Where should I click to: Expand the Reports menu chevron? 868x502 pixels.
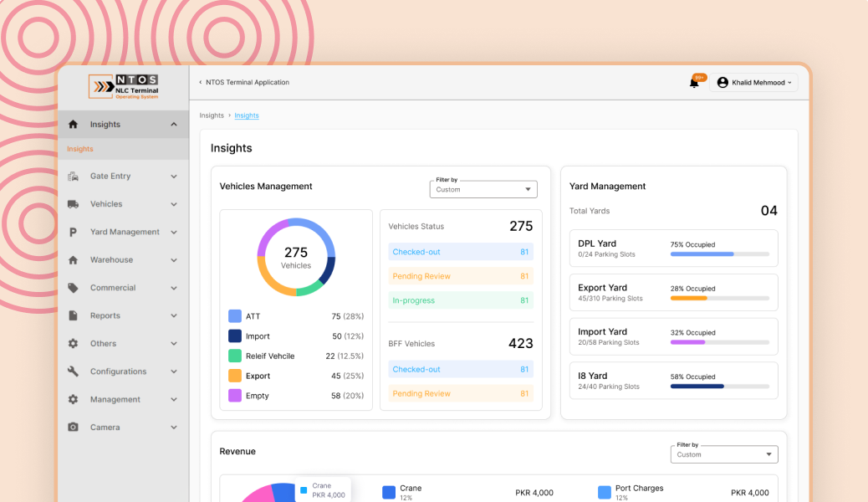[174, 315]
